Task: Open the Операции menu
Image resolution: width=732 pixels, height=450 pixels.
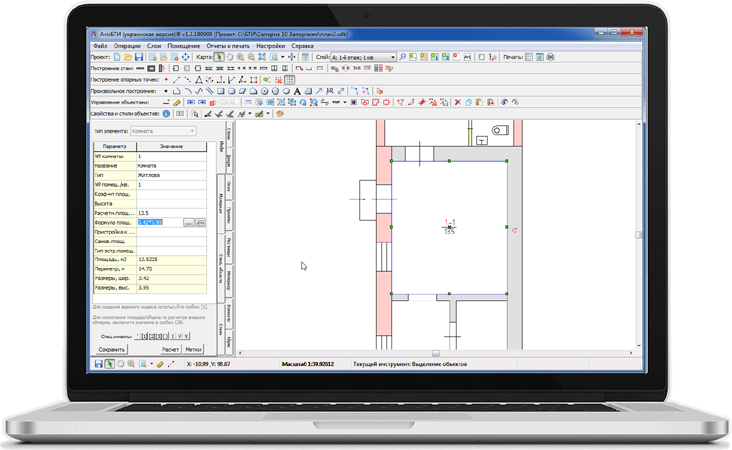Action: coord(127,46)
